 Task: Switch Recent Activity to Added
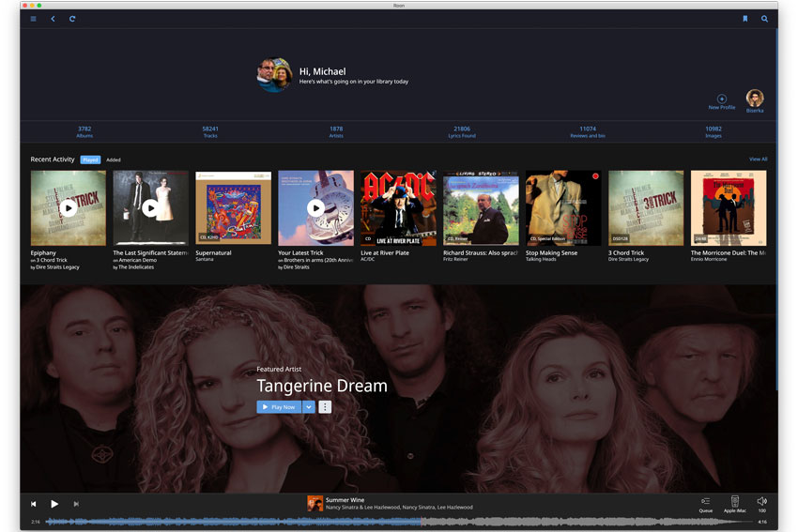point(114,160)
